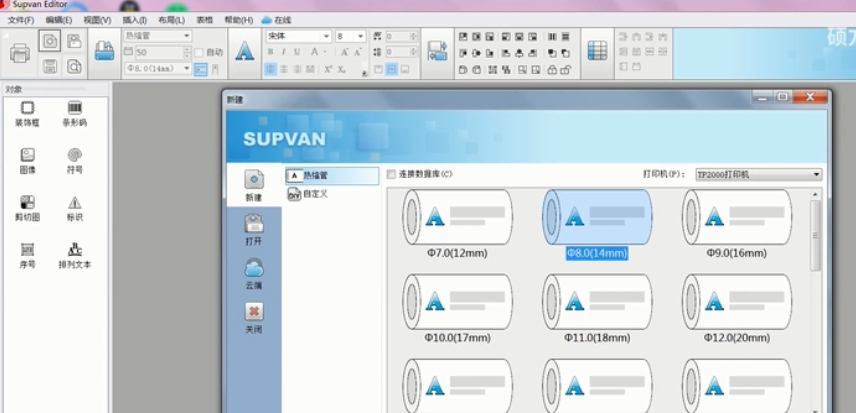Click the label length 50 stepper arrows

click(x=187, y=52)
